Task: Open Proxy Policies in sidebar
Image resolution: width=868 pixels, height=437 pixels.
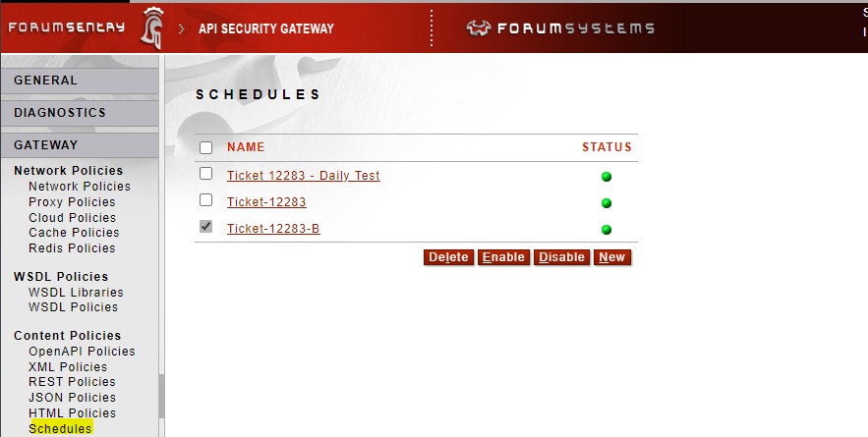Action: tap(72, 202)
